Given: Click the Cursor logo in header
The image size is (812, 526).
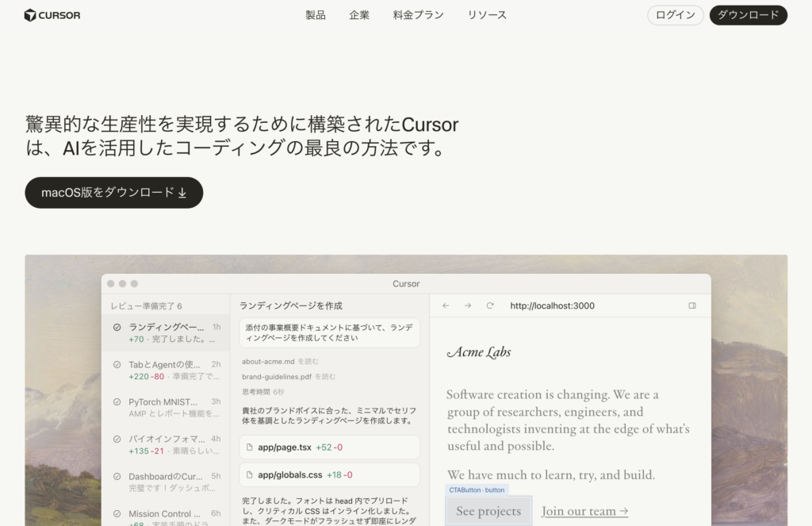Looking at the screenshot, I should click(x=52, y=15).
